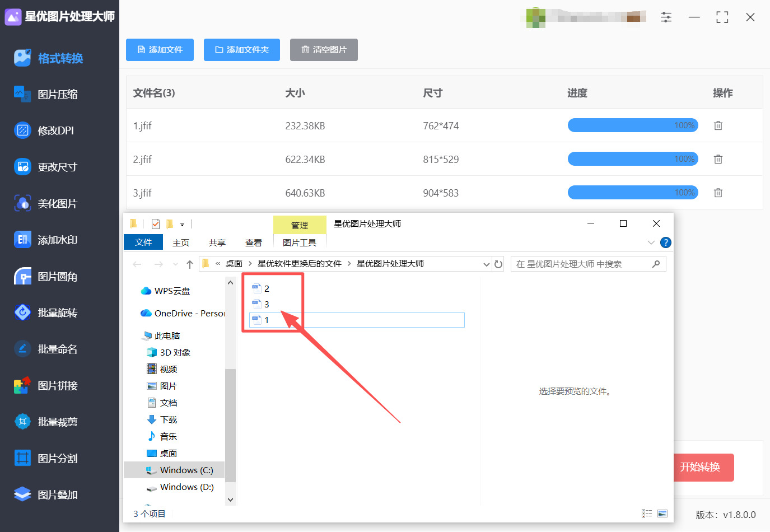The width and height of the screenshot is (770, 532).
Task: Select the 美化图片 beautify tool
Action: tap(46, 203)
